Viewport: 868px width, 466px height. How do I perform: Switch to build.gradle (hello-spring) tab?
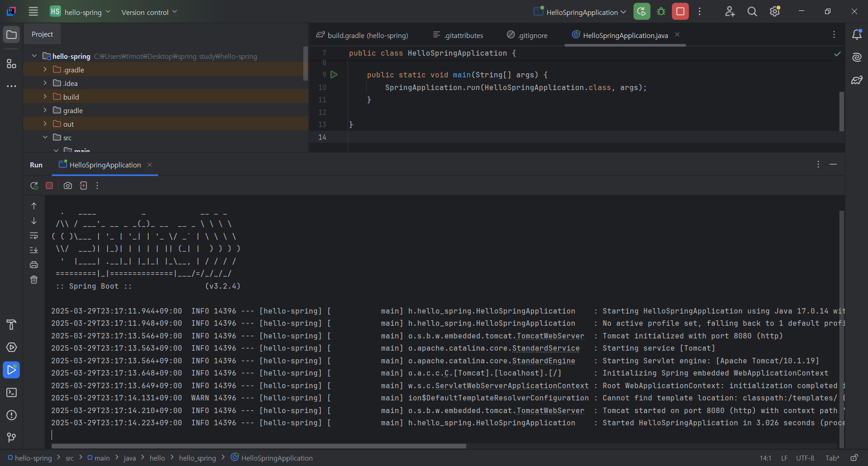point(362,35)
